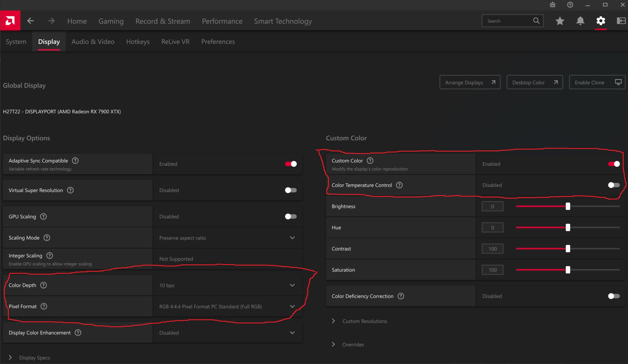Open Smart Technology tab
This screenshot has width=628, height=364.
(283, 21)
